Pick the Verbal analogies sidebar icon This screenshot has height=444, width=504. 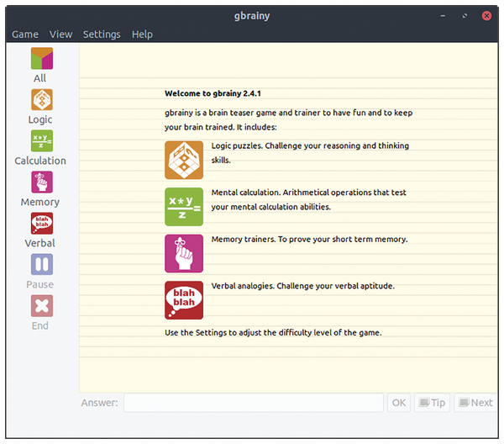pos(42,224)
